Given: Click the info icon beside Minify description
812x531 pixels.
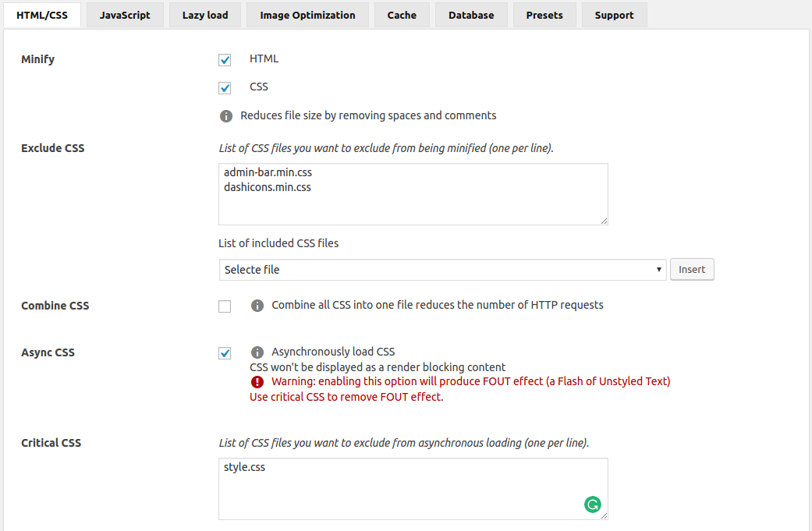Looking at the screenshot, I should [x=226, y=116].
